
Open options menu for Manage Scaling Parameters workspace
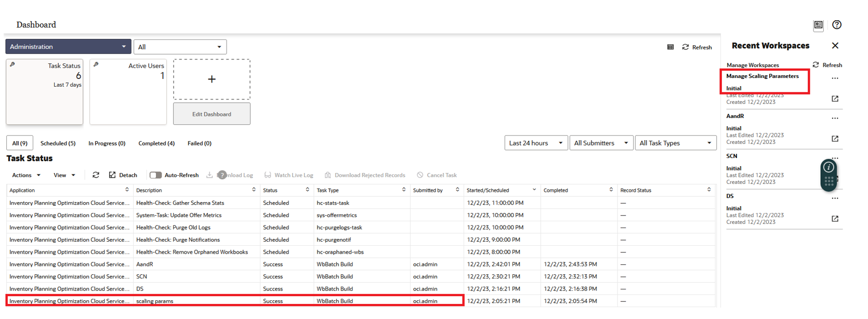click(x=835, y=78)
